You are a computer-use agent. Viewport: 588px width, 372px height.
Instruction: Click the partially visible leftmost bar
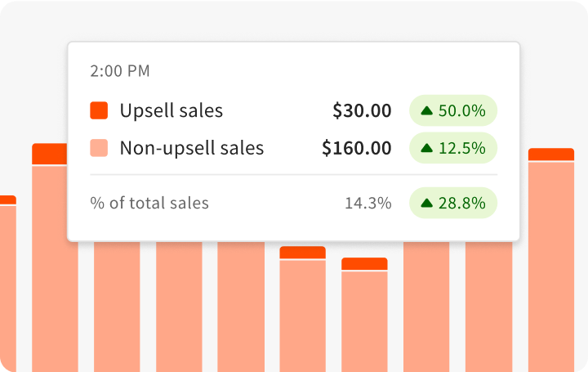[x=7, y=286]
